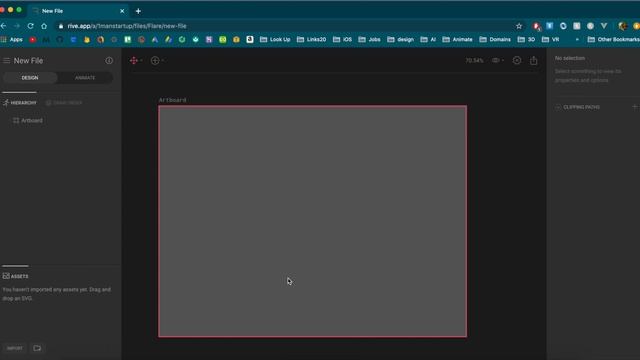Click the Import button

pyautogui.click(x=15, y=348)
